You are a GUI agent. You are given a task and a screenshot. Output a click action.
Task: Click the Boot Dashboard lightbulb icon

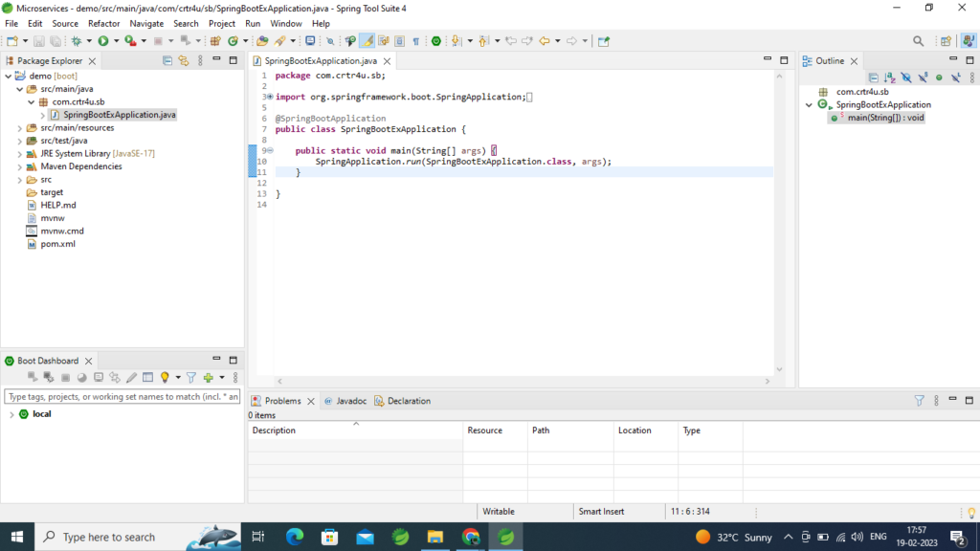point(165,377)
